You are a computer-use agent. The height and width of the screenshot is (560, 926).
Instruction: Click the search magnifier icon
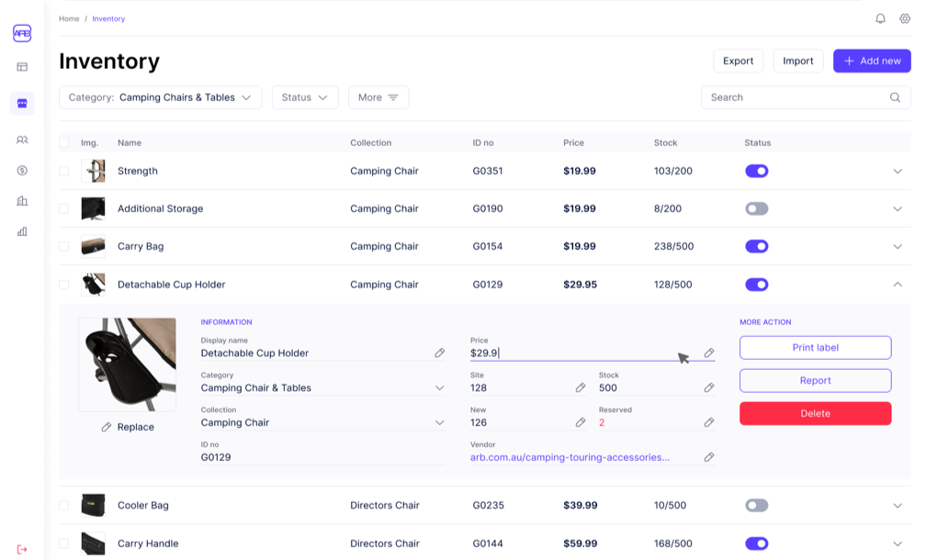coord(895,97)
